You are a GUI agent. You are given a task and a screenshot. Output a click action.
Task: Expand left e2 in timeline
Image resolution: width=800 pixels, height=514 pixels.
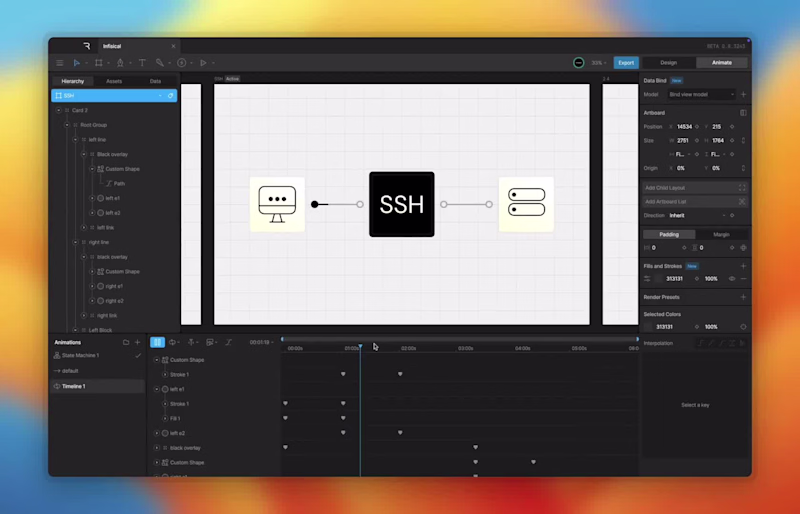tap(157, 433)
